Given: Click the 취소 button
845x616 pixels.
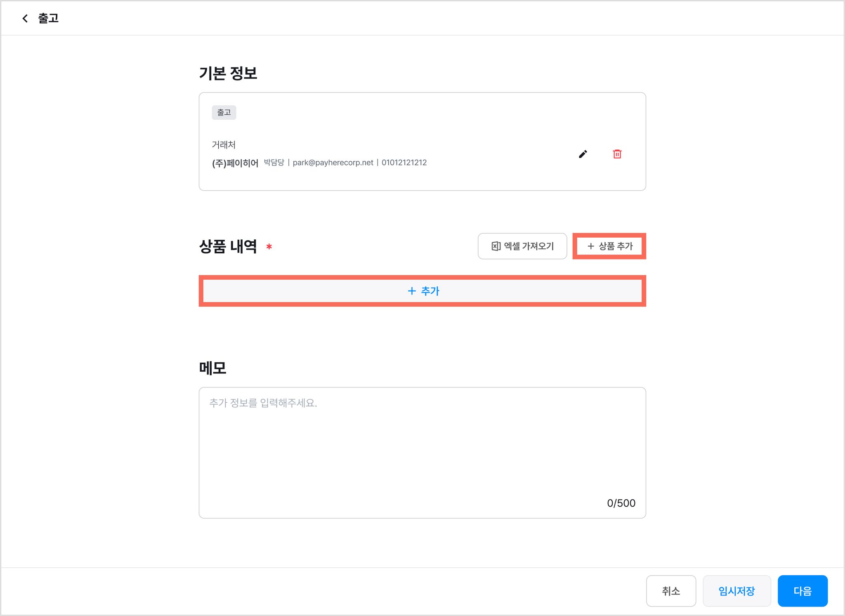Looking at the screenshot, I should click(671, 591).
